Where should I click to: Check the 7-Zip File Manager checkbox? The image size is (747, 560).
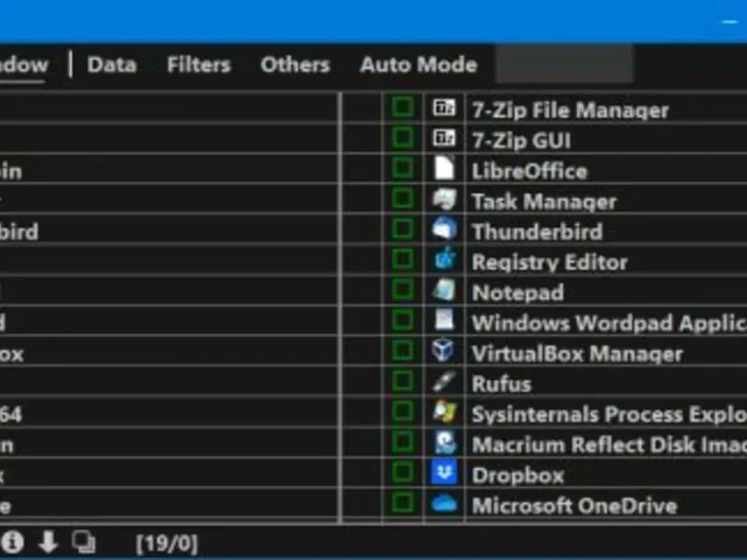tap(402, 107)
